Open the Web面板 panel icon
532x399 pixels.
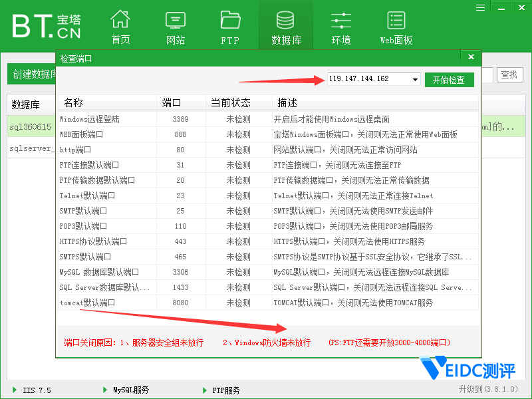click(396, 27)
